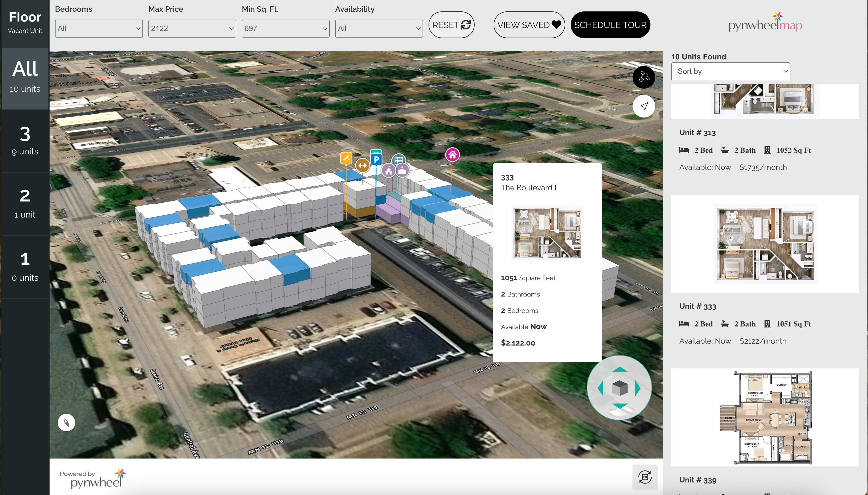This screenshot has height=495, width=868.
Task: Click the castle playground marker
Action: (x=389, y=171)
